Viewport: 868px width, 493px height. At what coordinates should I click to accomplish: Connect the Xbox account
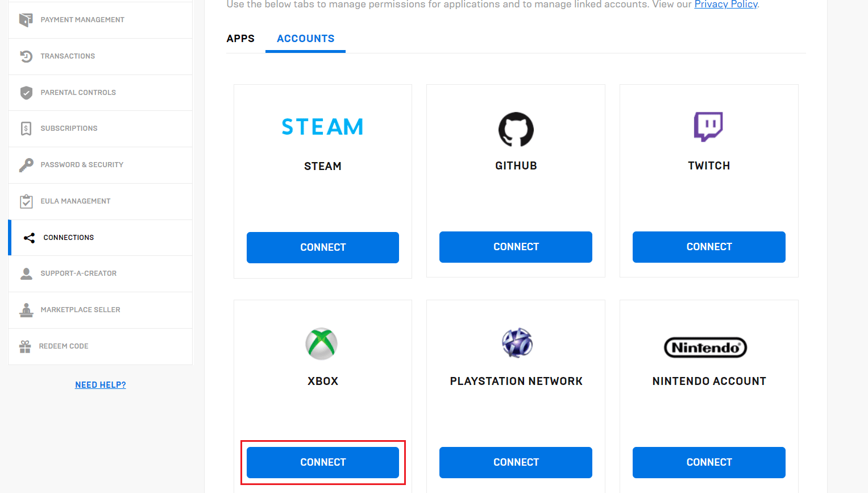pyautogui.click(x=323, y=462)
